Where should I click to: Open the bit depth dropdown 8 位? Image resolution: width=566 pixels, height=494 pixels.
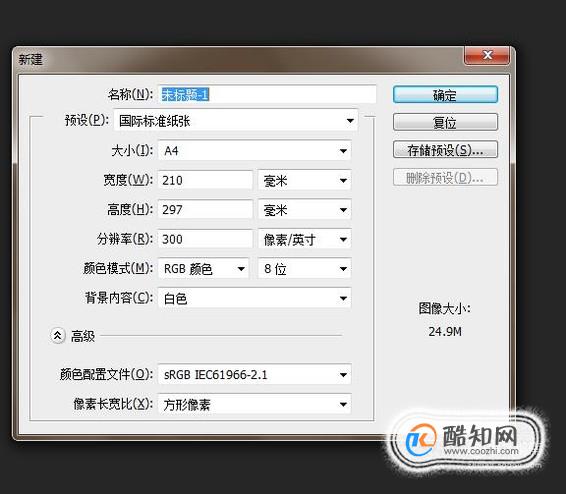(x=304, y=269)
